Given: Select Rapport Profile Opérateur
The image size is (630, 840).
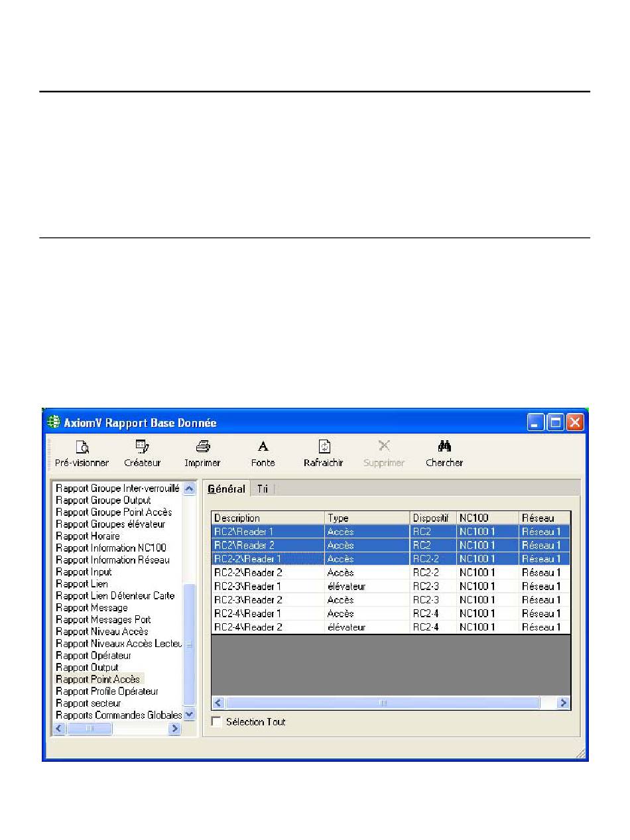Looking at the screenshot, I should click(x=107, y=691).
